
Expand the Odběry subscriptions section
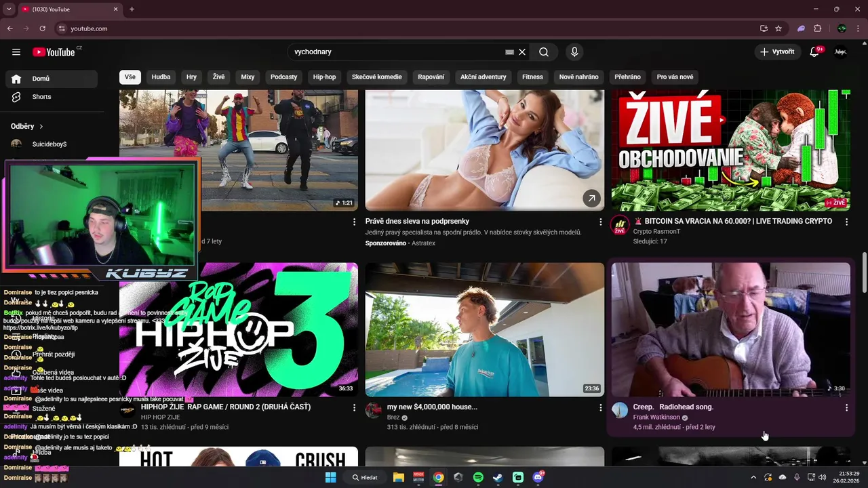(x=27, y=126)
